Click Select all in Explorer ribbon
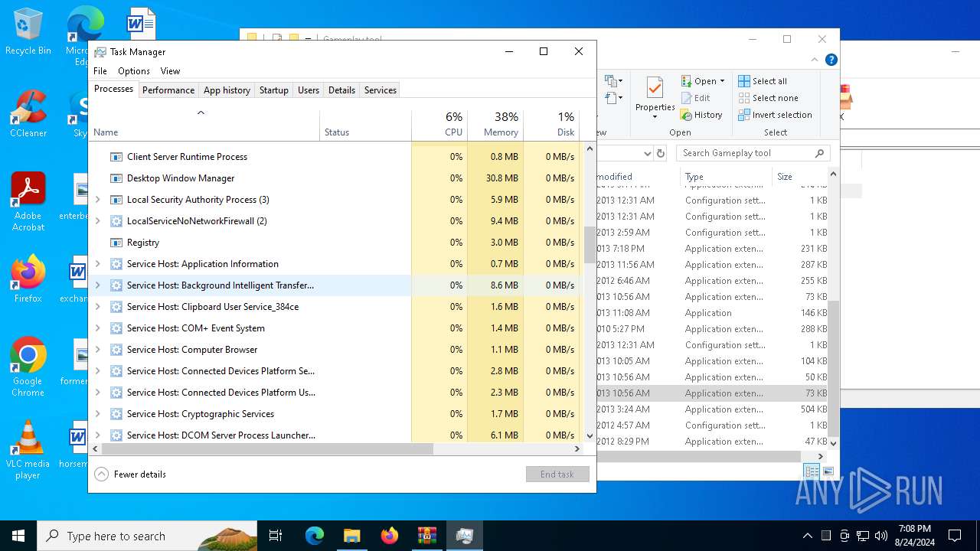The width and height of the screenshot is (980, 551). [x=763, y=81]
